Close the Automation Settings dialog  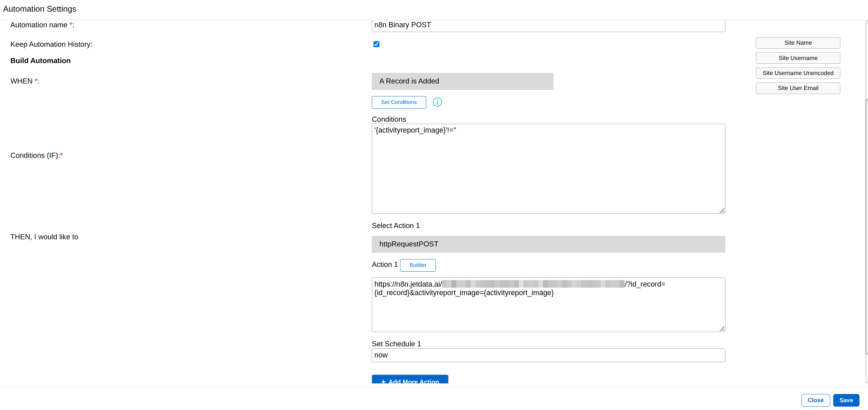tap(815, 400)
